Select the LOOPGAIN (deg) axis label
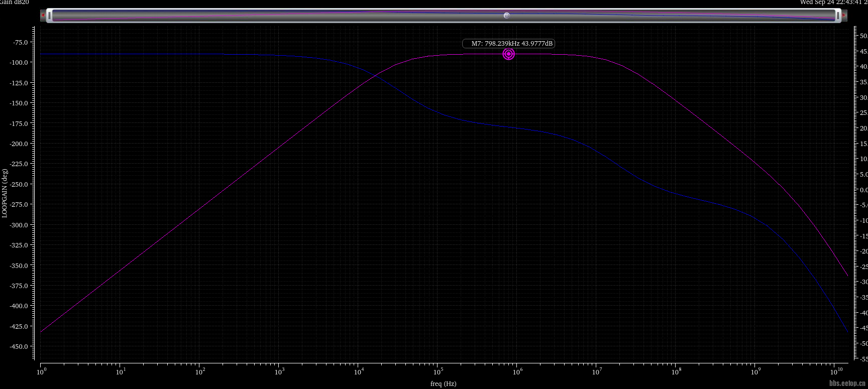This screenshot has width=868, height=389. pos(5,193)
